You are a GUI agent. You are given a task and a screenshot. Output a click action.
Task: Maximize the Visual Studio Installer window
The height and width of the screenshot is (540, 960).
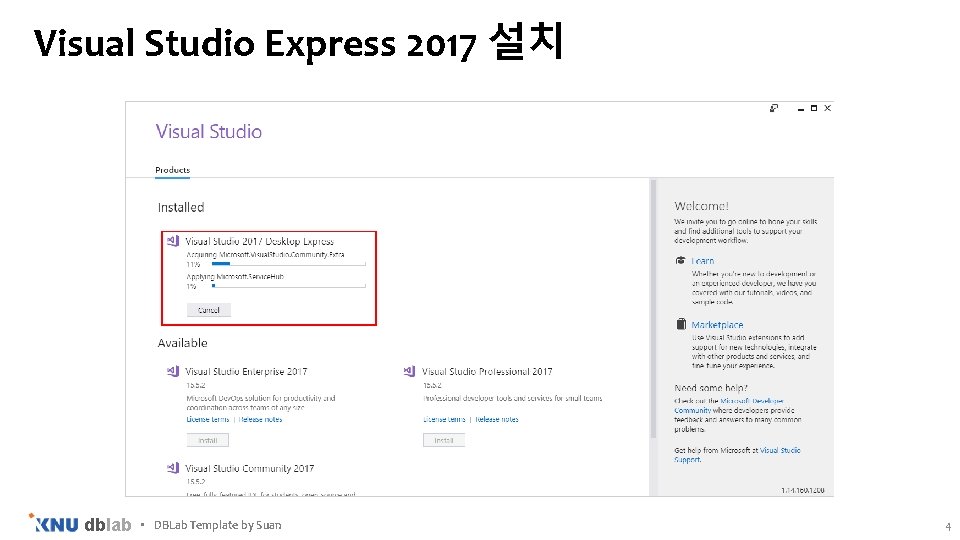click(814, 108)
